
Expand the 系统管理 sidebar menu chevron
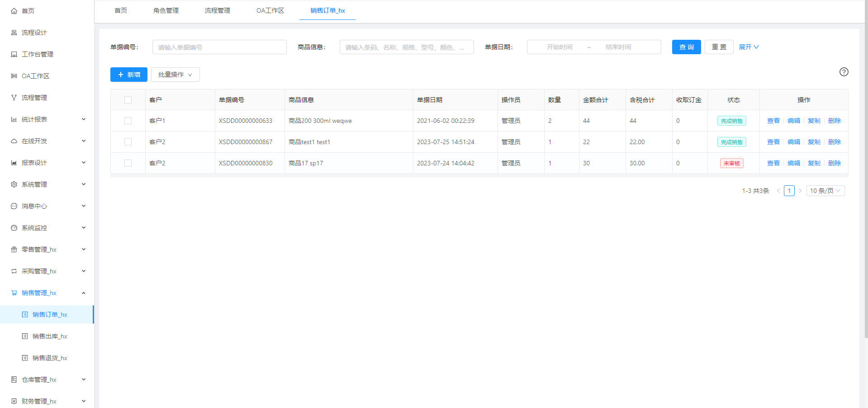click(x=84, y=184)
